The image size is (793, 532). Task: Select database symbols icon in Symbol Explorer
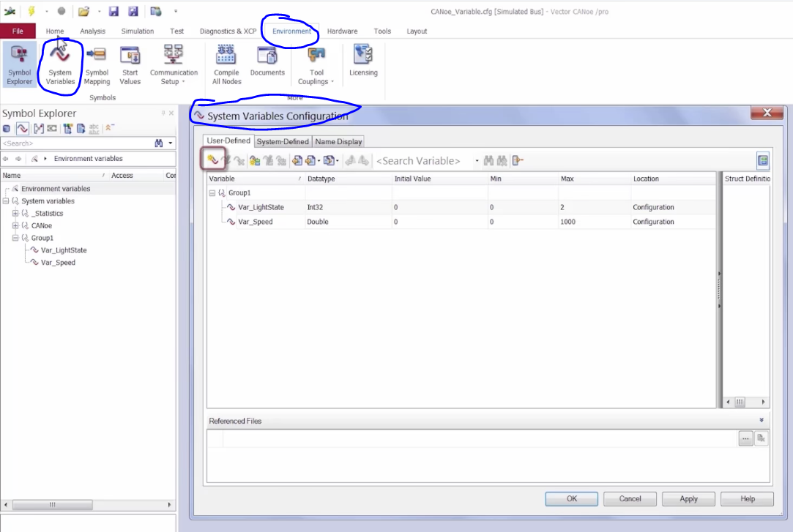coord(7,129)
